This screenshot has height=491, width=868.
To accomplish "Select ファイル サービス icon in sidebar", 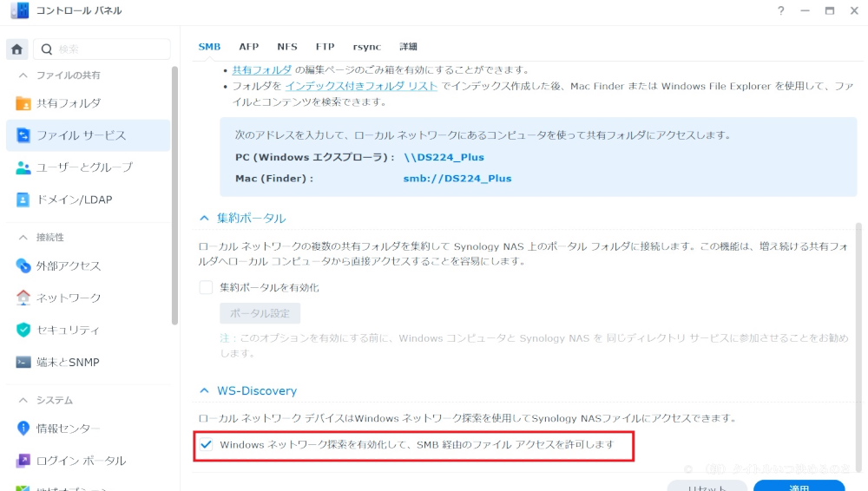I will pos(23,135).
